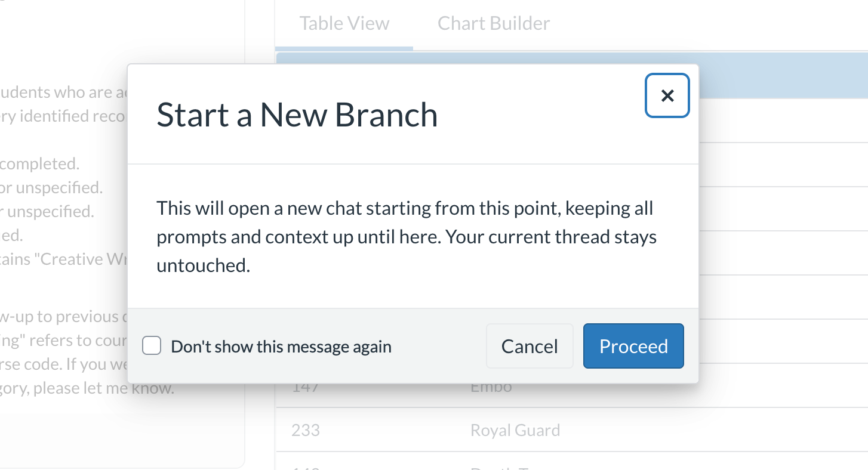Screen dimensions: 868x470
Task: Click the checkbox label text beside the checkbox
Action: point(281,346)
